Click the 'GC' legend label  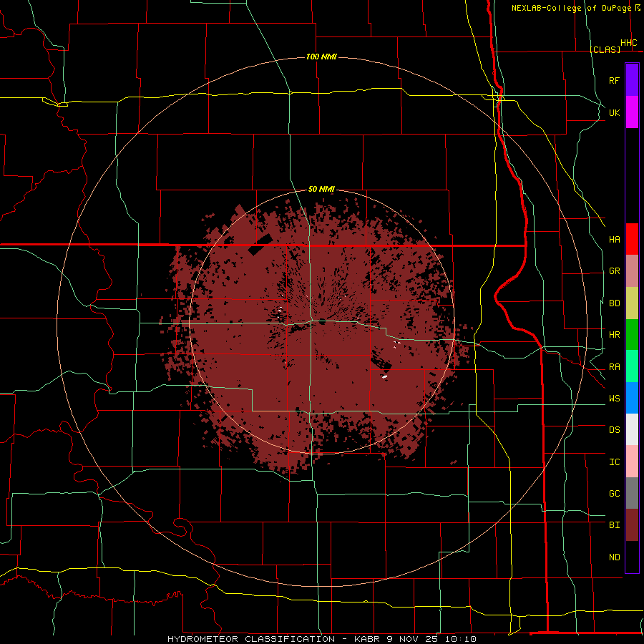point(615,494)
